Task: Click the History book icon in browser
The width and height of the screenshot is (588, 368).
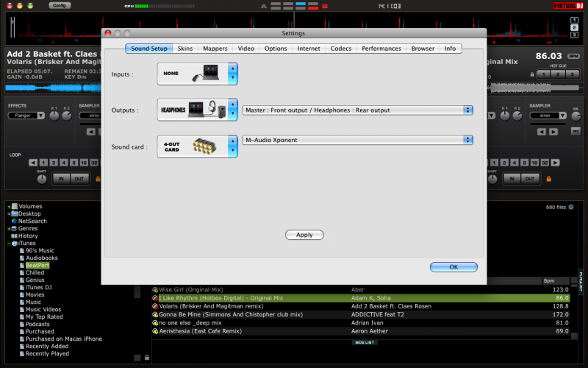Action: pyautogui.click(x=14, y=236)
